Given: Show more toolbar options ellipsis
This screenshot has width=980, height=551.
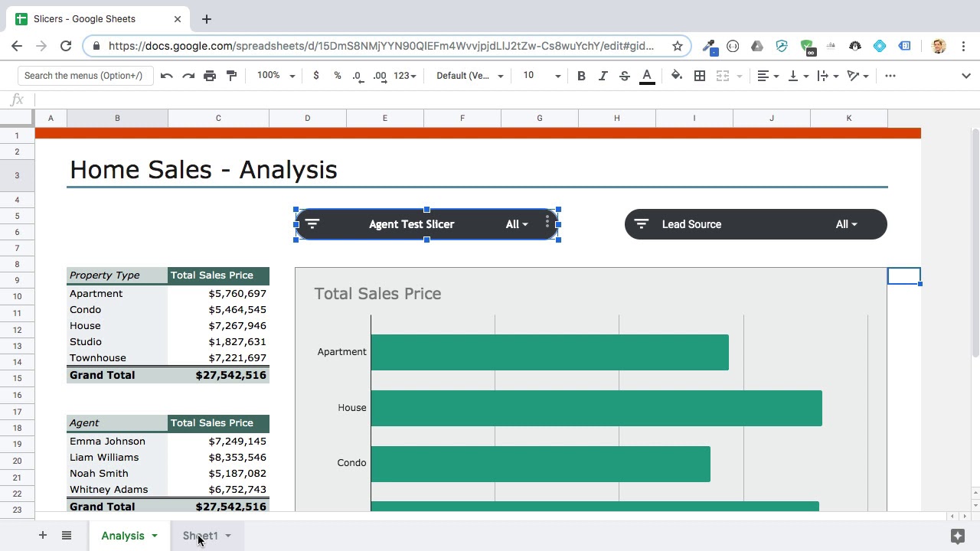Looking at the screenshot, I should click(x=890, y=76).
